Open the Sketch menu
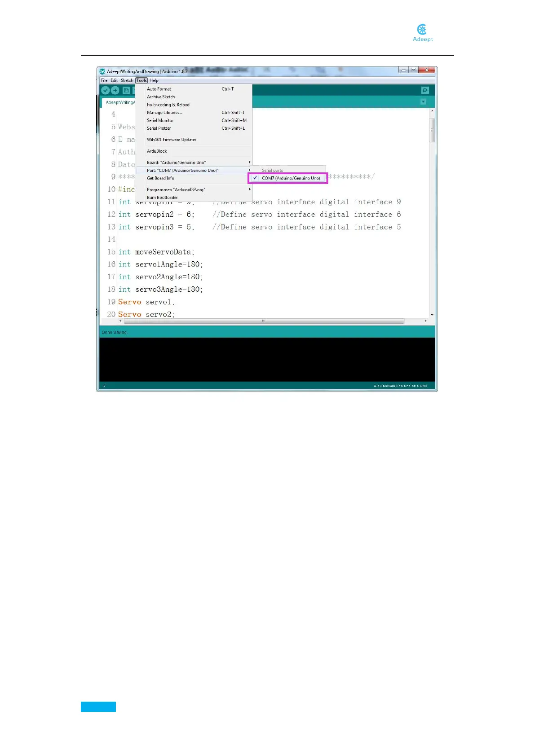Screen dimensions: 535x756 [127, 80]
